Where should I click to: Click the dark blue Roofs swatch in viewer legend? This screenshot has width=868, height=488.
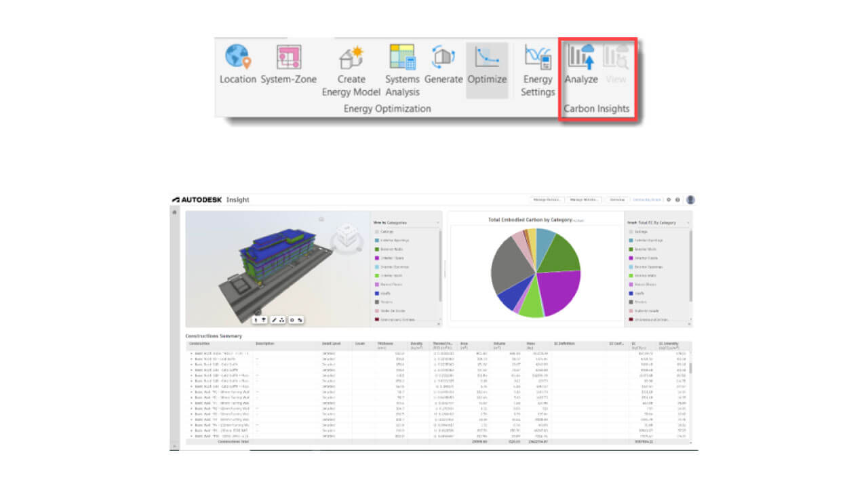pos(376,293)
